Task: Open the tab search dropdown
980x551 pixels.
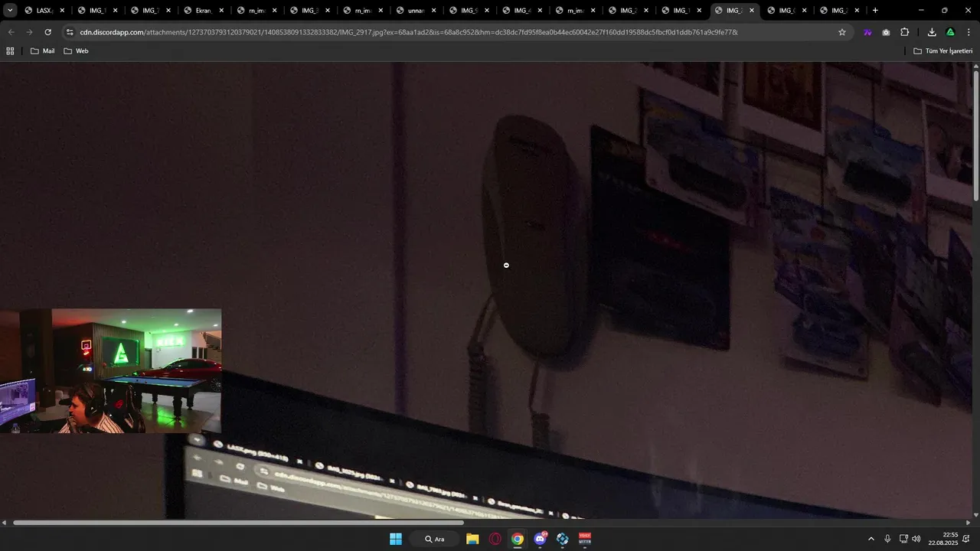Action: click(10, 11)
